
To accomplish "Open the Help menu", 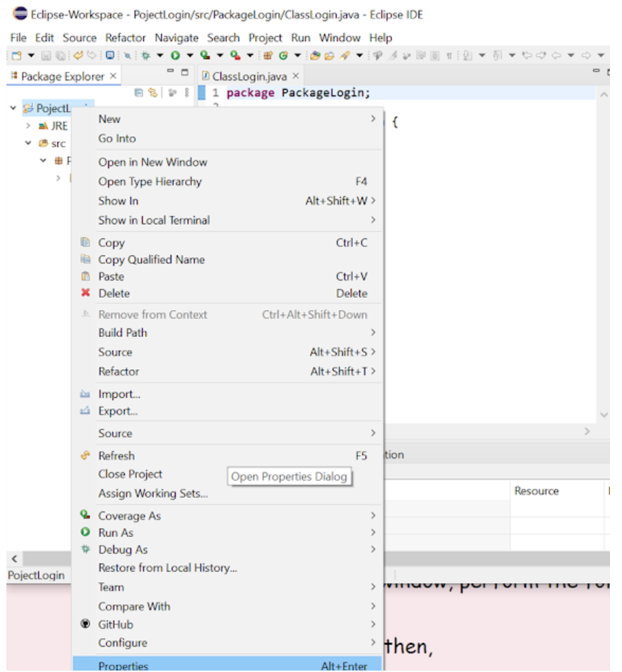I will [x=381, y=37].
